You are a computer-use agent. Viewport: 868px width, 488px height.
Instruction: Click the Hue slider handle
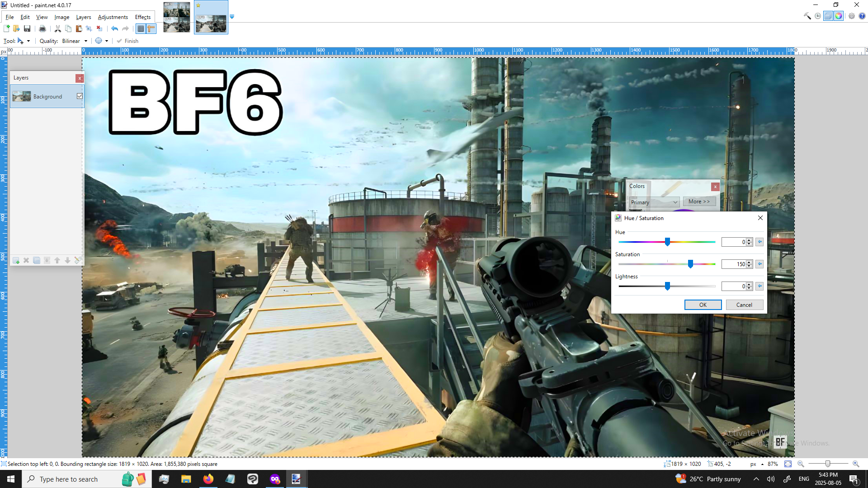click(x=667, y=242)
